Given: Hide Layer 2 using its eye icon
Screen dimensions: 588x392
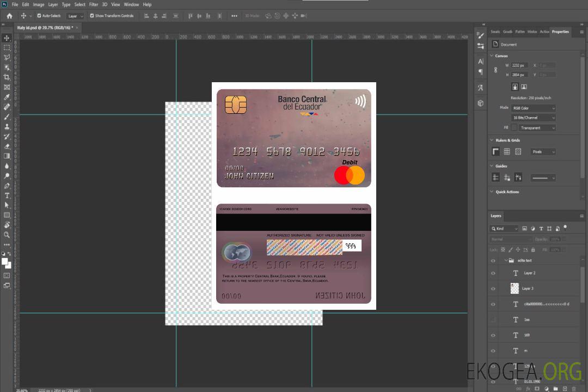Looking at the screenshot, I should 493,273.
